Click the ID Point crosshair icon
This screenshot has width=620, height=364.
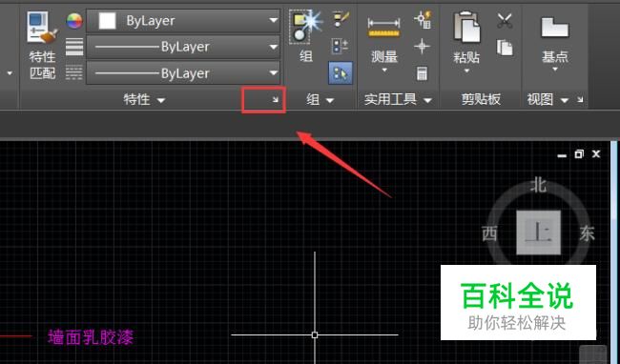[422, 46]
